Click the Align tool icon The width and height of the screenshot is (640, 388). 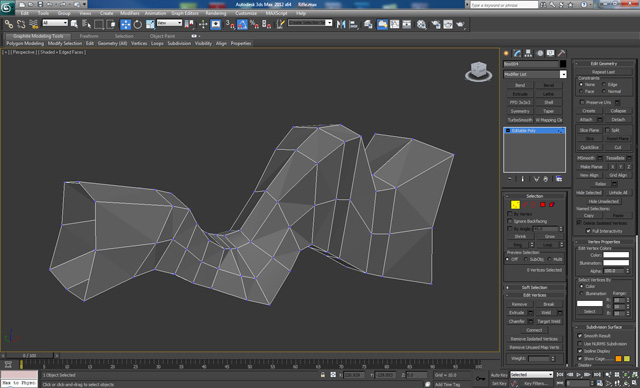pyautogui.click(x=353, y=24)
